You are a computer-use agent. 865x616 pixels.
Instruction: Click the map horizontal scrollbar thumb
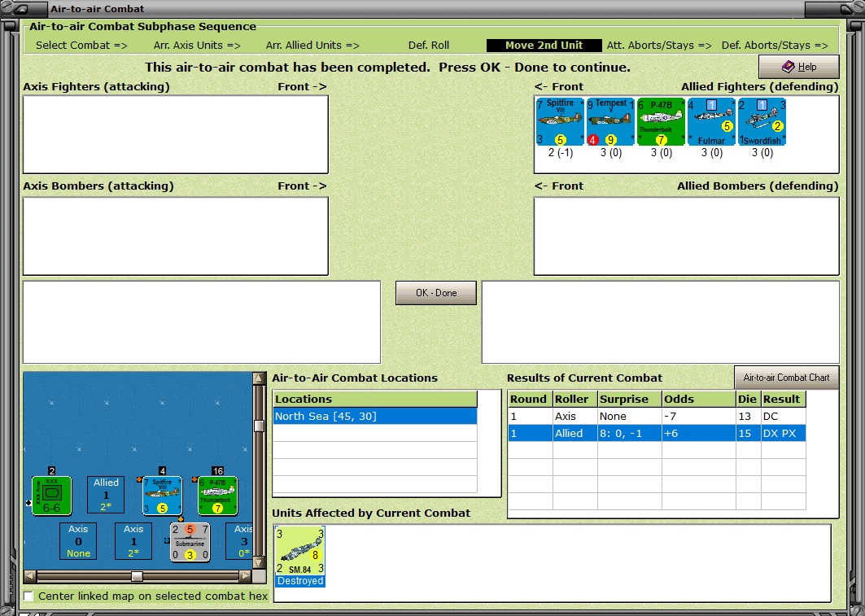pos(137,576)
